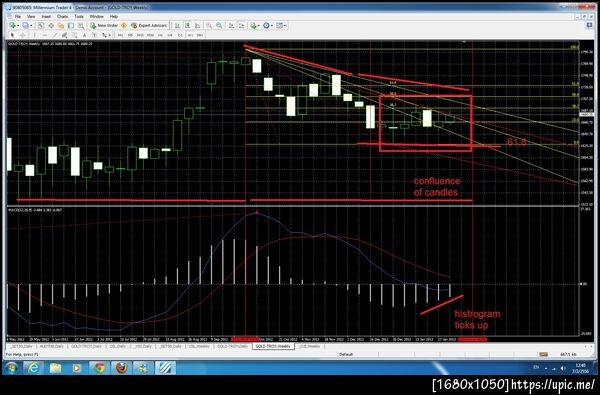The image size is (600, 395).
Task: Open the Window menu
Action: pyautogui.click(x=97, y=16)
